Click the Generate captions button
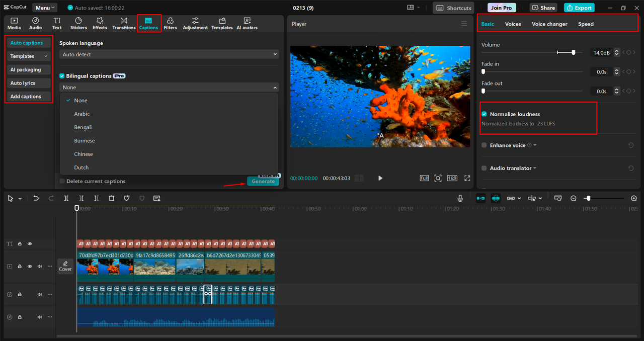The image size is (644, 341). point(263,181)
